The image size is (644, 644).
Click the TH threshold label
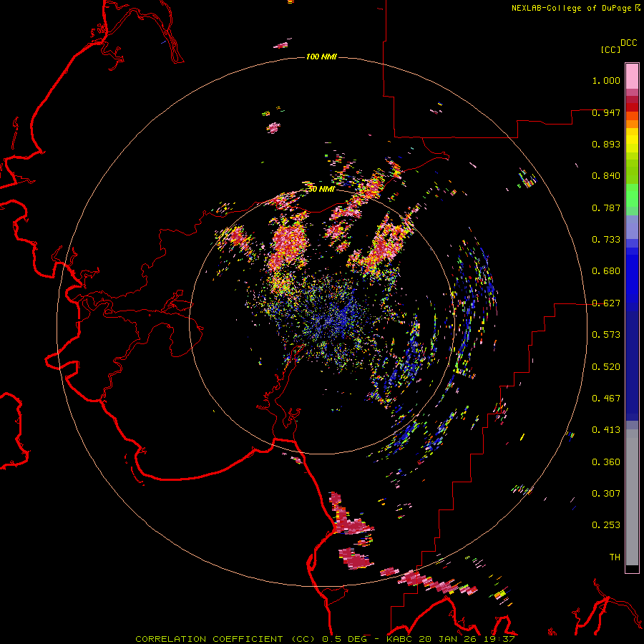[x=615, y=557]
